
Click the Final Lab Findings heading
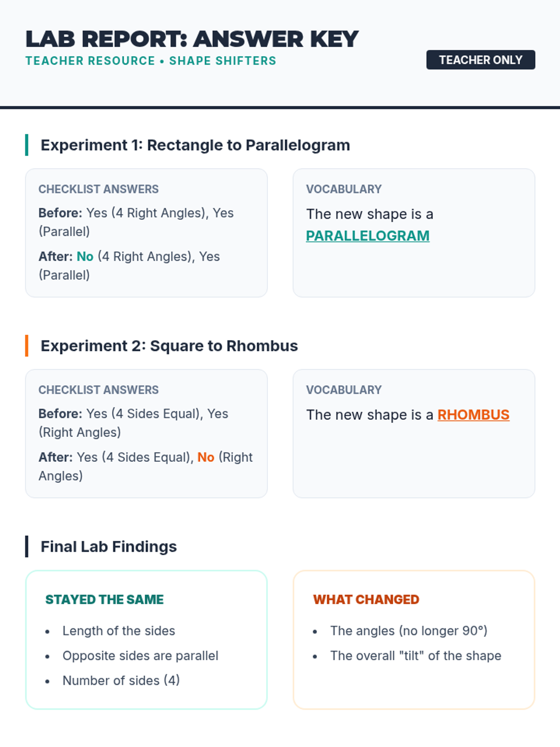pos(109,547)
